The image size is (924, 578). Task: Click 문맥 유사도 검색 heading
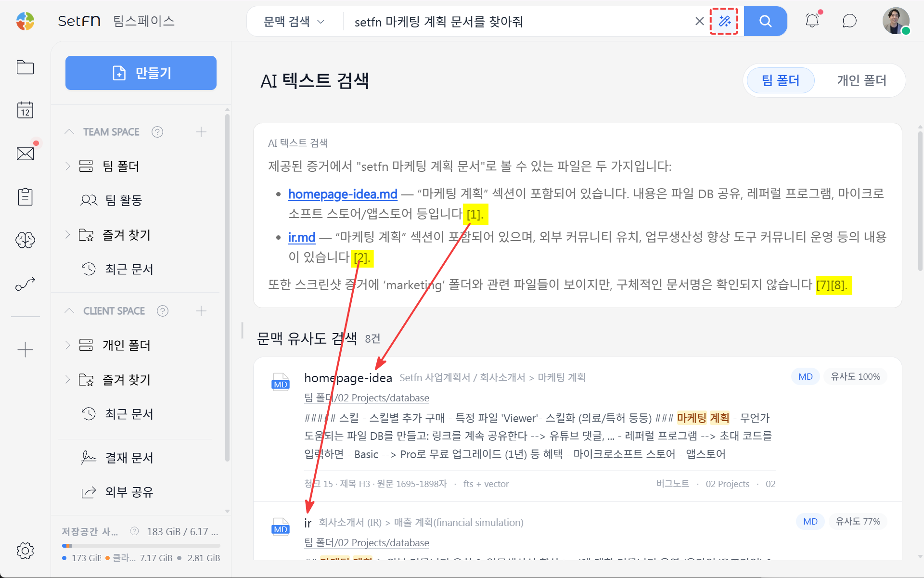coord(307,339)
